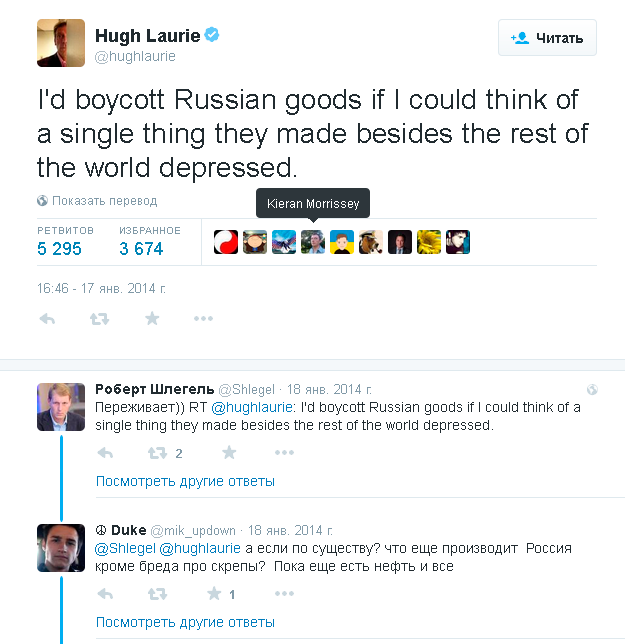The width and height of the screenshot is (625, 644).
Task: Retweet Duke's tweet
Action: (x=157, y=594)
